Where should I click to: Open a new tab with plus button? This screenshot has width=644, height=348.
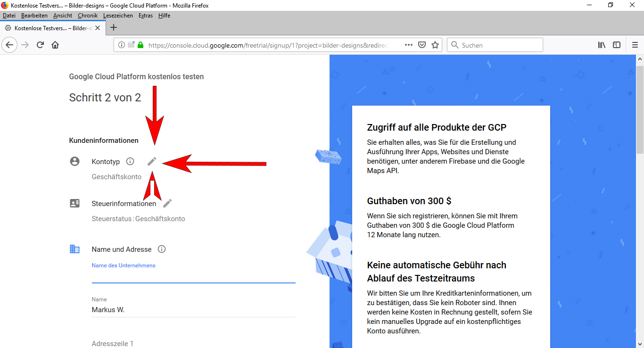coord(113,27)
